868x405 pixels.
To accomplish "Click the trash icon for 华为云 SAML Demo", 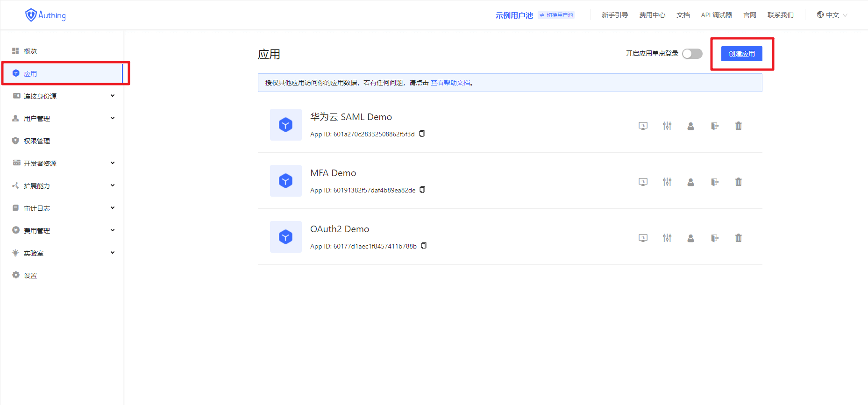I will [x=738, y=126].
